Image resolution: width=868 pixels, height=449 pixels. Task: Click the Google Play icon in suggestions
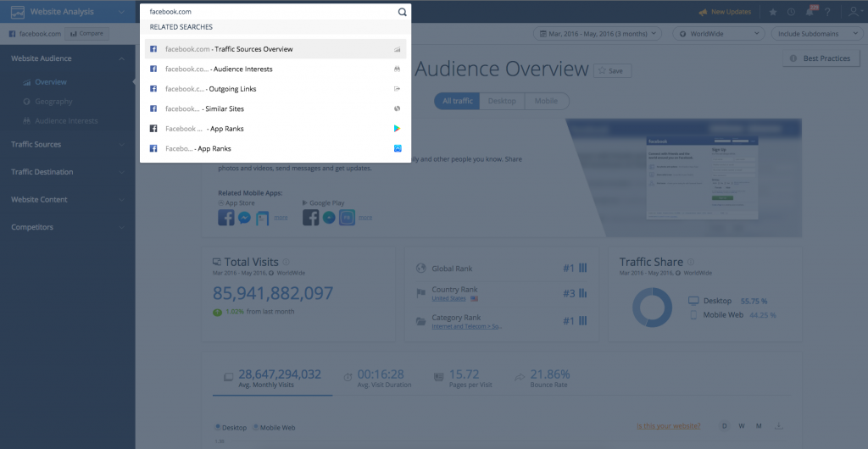397,129
